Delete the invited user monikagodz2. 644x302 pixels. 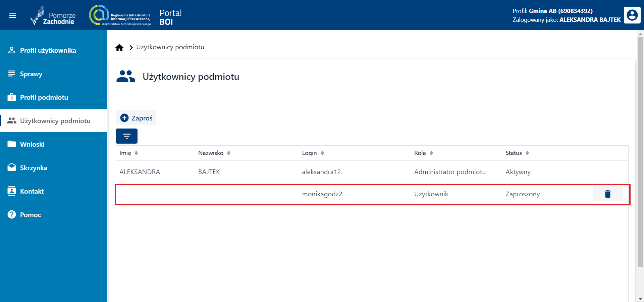tap(607, 194)
